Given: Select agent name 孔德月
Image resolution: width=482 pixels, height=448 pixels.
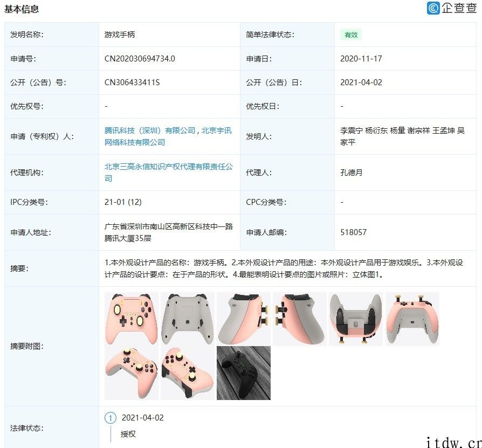Looking at the screenshot, I should [352, 173].
